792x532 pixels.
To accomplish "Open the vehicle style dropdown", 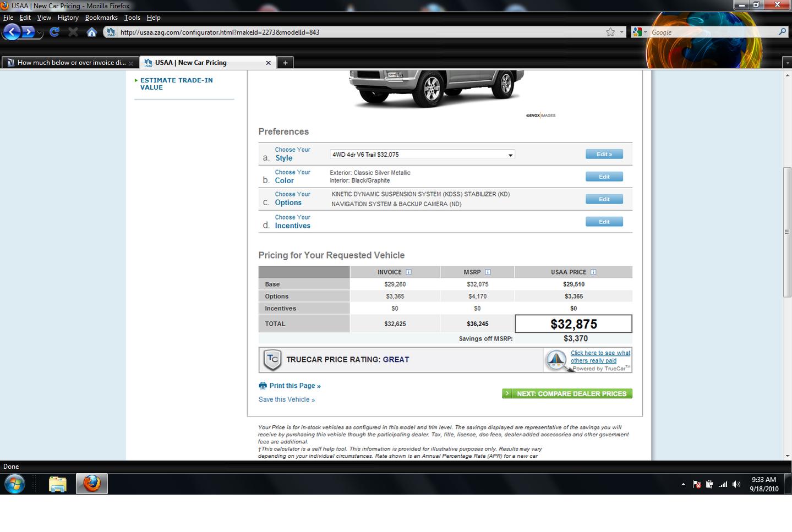I will (422, 155).
